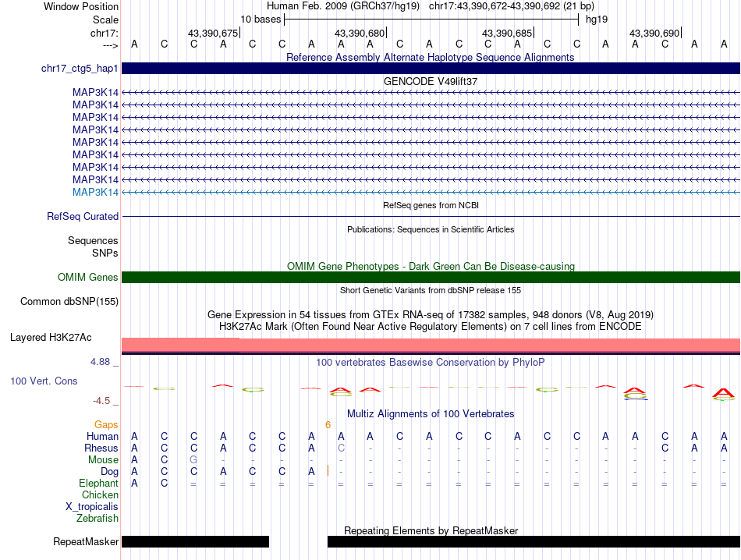Click the 4.88 PhyloP upper scale value

[100, 362]
